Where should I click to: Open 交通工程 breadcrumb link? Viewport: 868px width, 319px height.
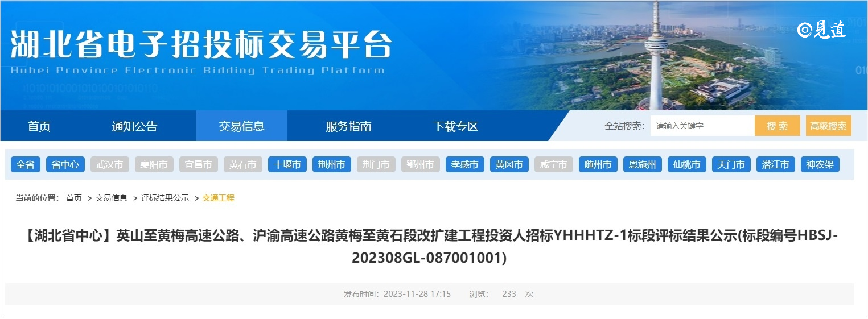(219, 198)
